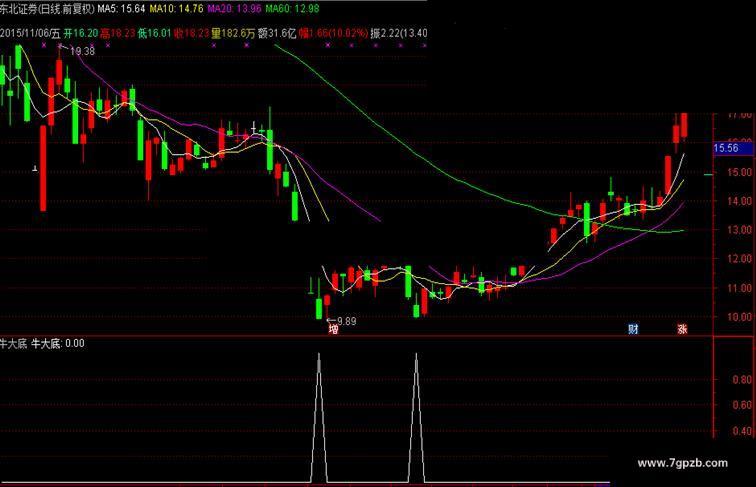Viewport: 756px width, 487px height.
Task: Click the 开16.20 opening price value
Action: [81, 33]
